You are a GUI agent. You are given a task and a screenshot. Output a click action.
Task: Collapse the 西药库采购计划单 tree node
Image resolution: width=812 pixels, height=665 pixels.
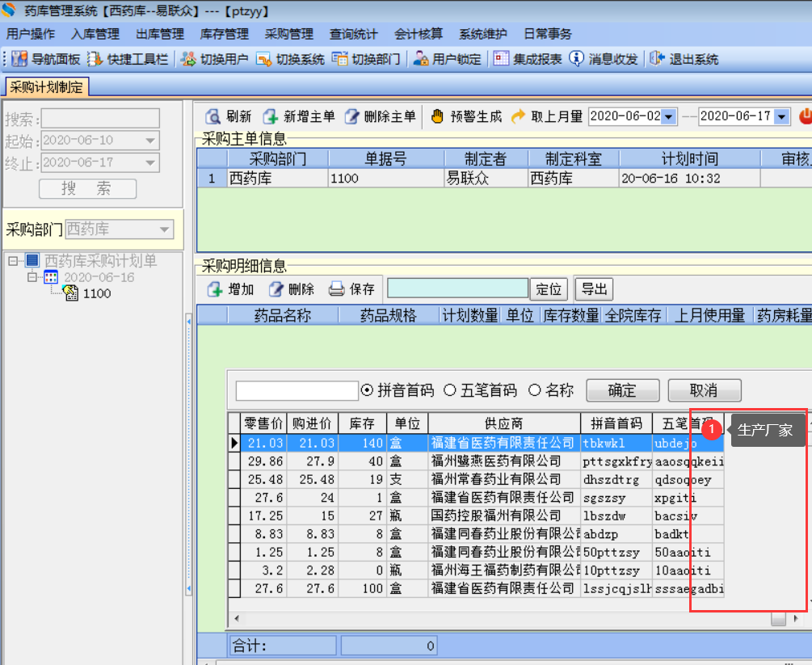tap(13, 261)
